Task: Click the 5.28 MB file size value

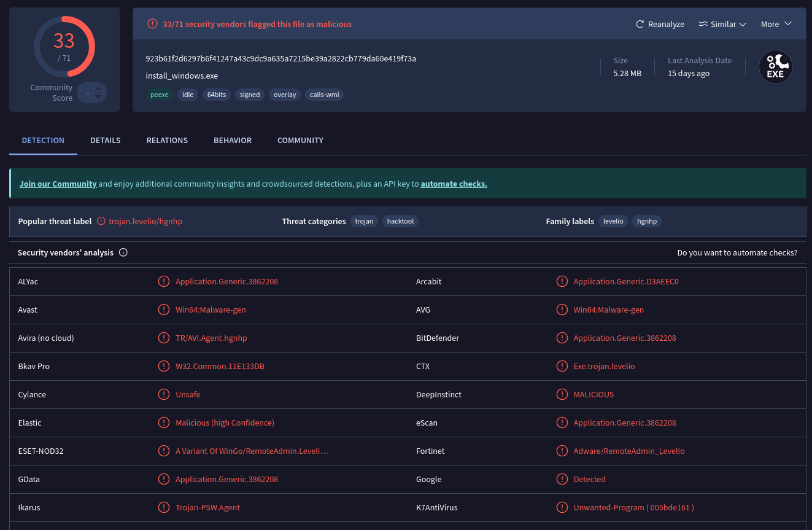Action: pos(627,73)
